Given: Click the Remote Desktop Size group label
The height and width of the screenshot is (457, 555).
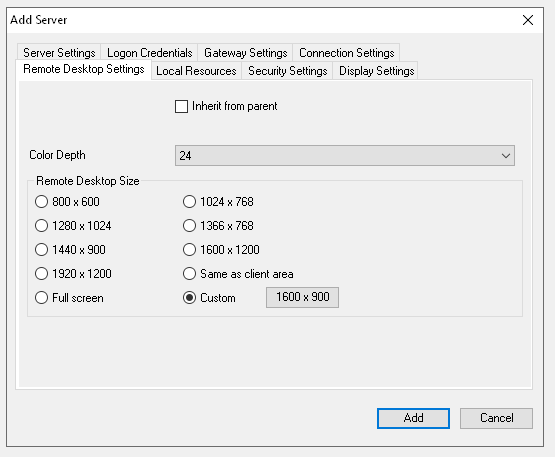Looking at the screenshot, I should (88, 181).
